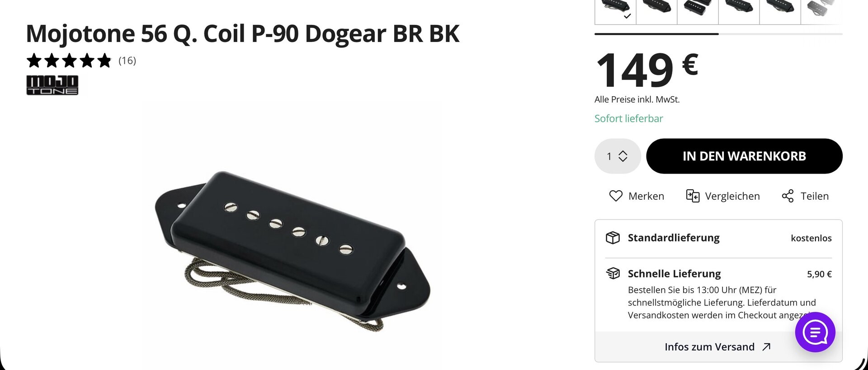Open the purple chat support bubble
The height and width of the screenshot is (370, 868).
[x=815, y=332]
